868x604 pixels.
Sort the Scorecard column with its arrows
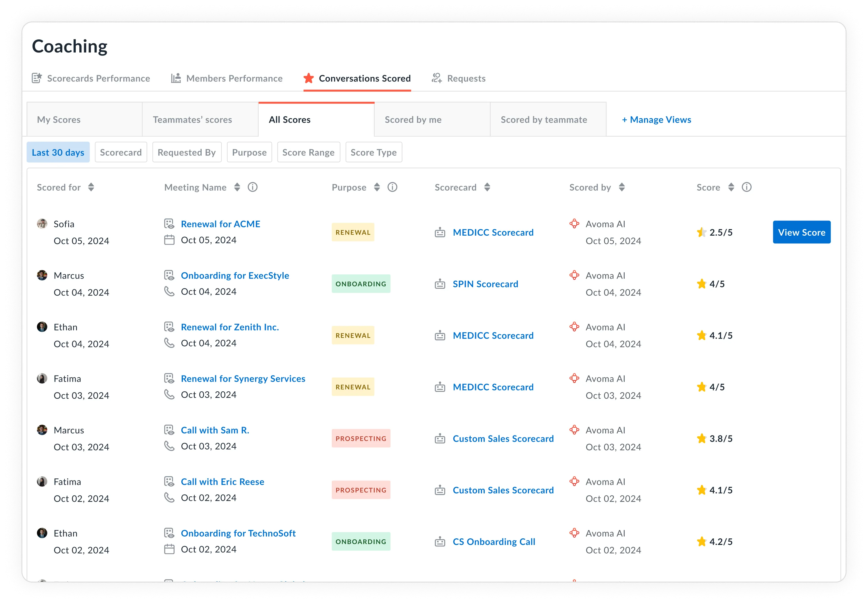point(487,188)
